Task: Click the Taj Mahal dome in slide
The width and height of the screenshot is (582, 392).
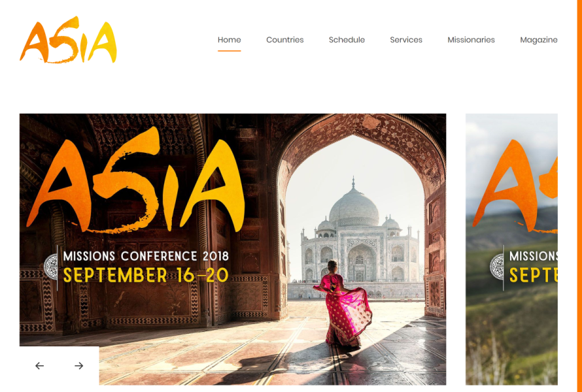Action: (354, 206)
